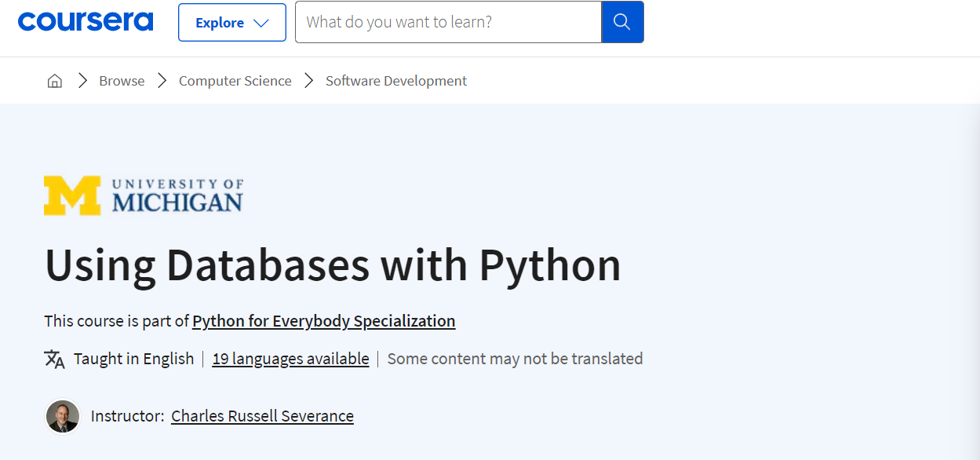Open the Python for Everybody Specialization link
This screenshot has width=980, height=460.
point(323,321)
